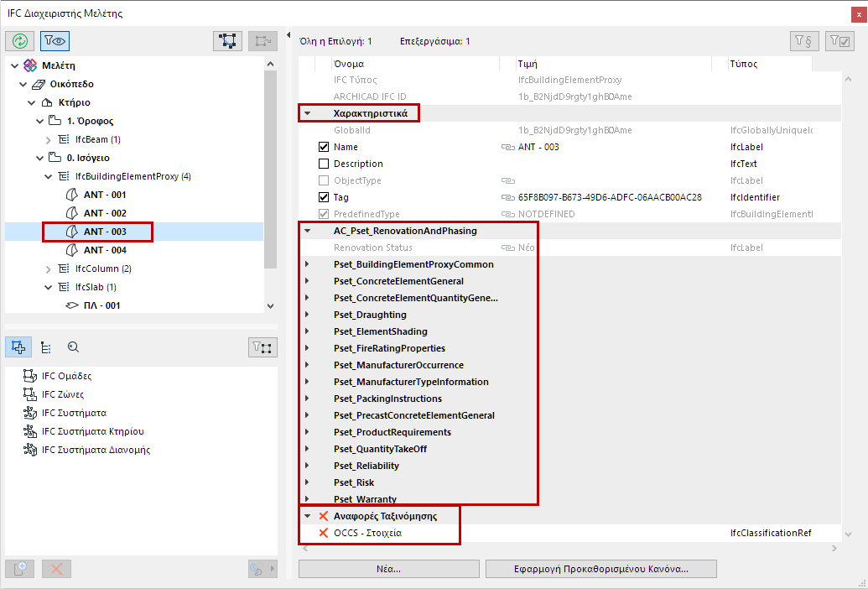The width and height of the screenshot is (868, 589).
Task: Toggle the ObjectType checkbox
Action: tap(324, 180)
